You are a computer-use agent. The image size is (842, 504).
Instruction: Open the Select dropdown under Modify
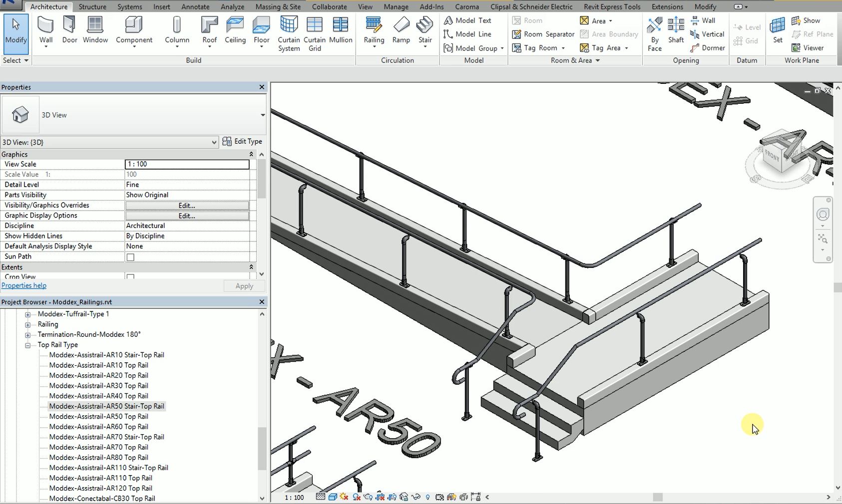pyautogui.click(x=16, y=60)
